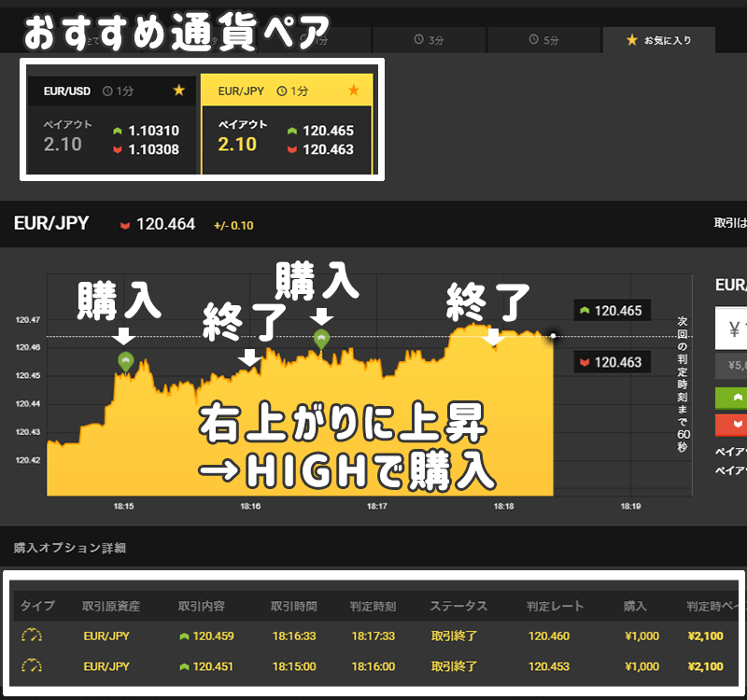The image size is (747, 700).
Task: Click current price dot at chart line end
Action: [553, 336]
